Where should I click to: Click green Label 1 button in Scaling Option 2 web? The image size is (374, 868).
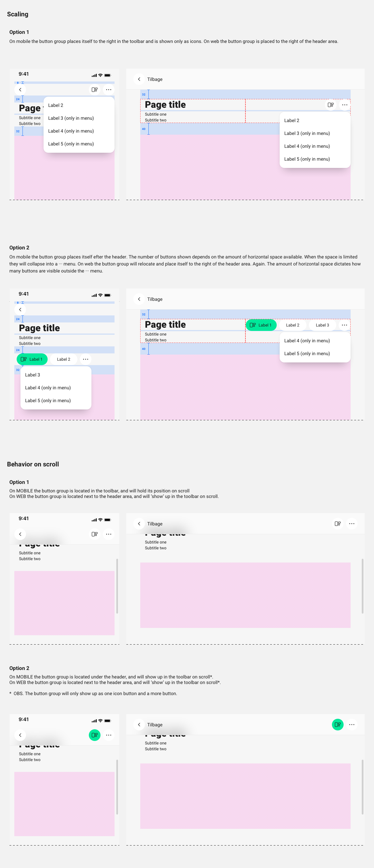[261, 325]
